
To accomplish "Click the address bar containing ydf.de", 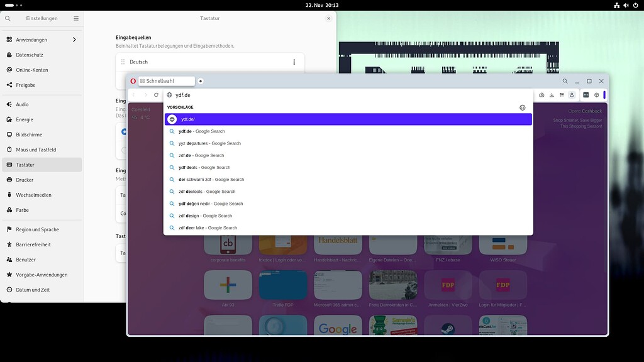I will [x=348, y=95].
